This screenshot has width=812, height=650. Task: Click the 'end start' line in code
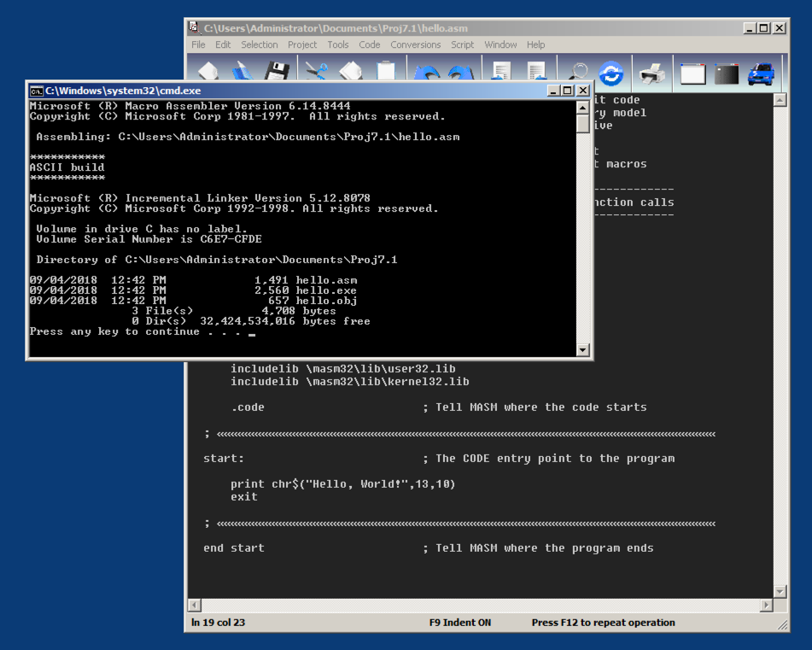tap(234, 548)
